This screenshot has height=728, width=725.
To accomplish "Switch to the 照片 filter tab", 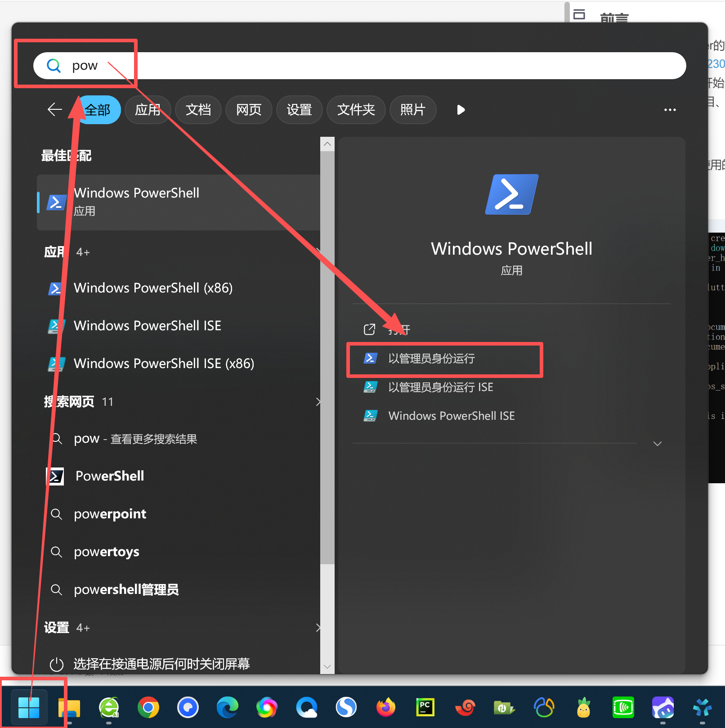I will click(412, 110).
